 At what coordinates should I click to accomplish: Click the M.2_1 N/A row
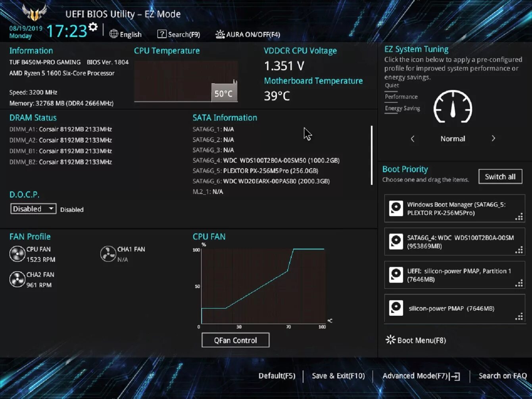(x=208, y=192)
